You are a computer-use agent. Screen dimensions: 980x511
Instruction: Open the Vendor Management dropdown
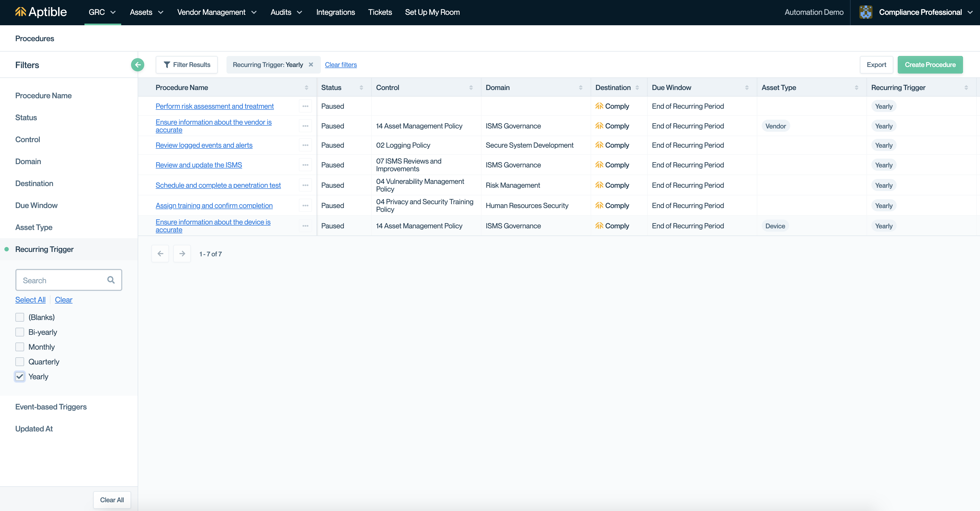tap(216, 12)
